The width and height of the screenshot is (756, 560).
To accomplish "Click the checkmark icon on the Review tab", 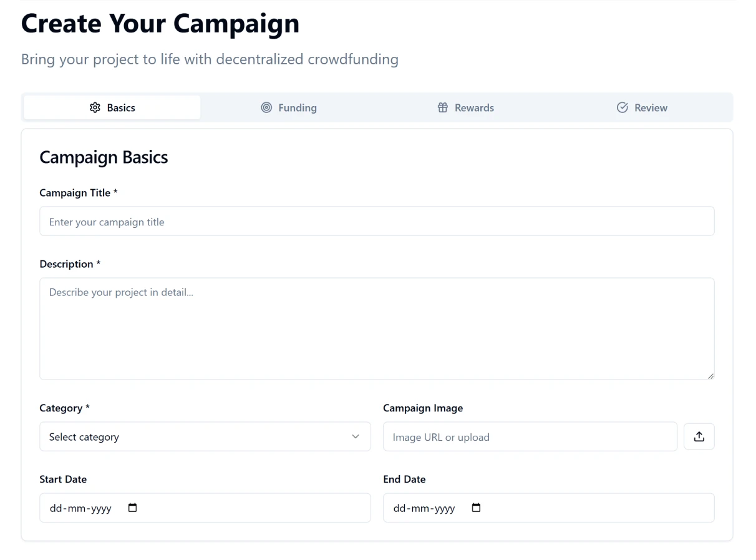I will 622,107.
